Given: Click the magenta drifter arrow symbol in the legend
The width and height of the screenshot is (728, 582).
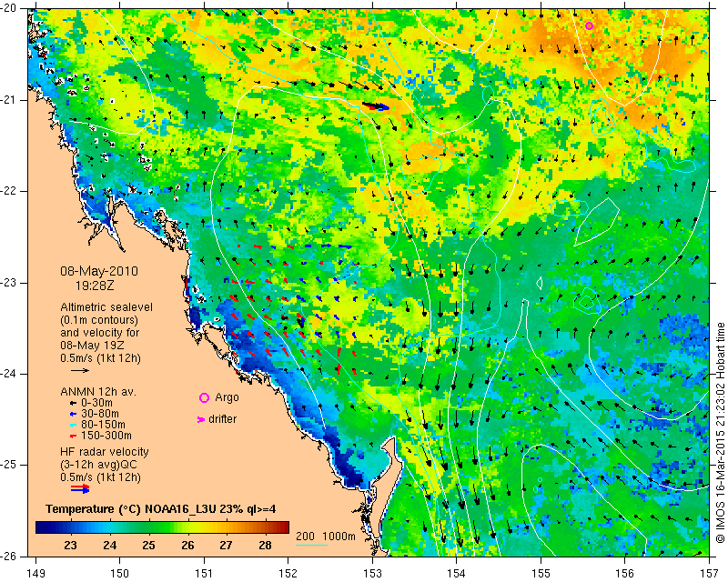Looking at the screenshot, I should (x=201, y=419).
